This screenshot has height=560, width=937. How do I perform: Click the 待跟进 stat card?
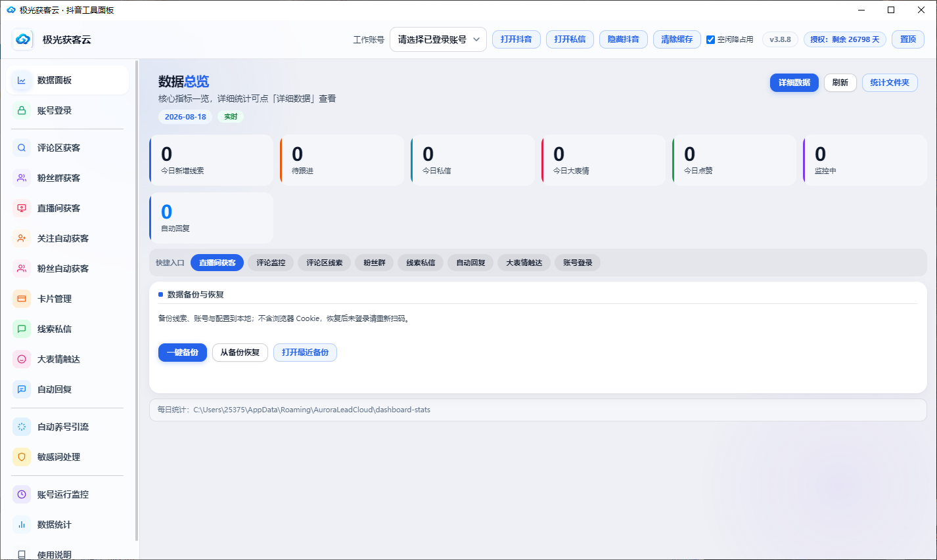342,160
